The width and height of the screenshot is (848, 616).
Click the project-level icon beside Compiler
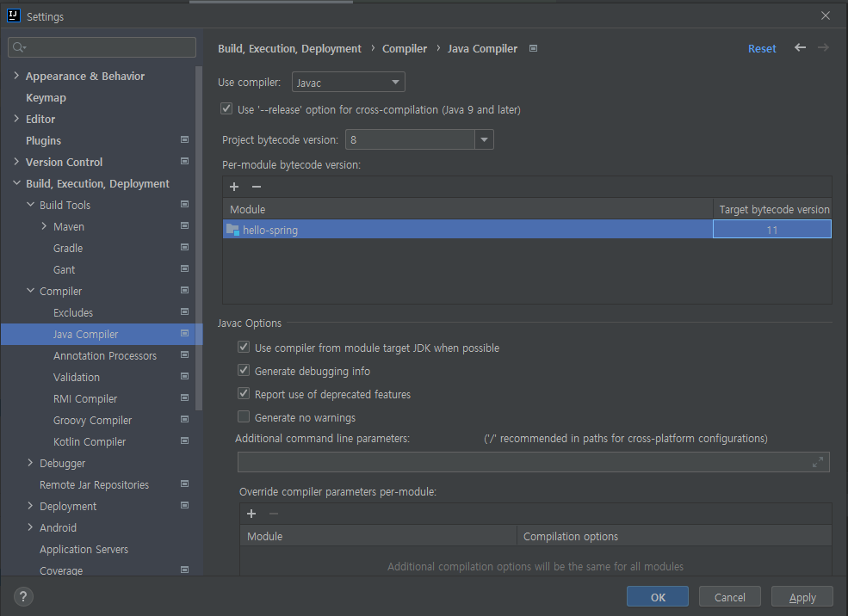click(x=184, y=290)
